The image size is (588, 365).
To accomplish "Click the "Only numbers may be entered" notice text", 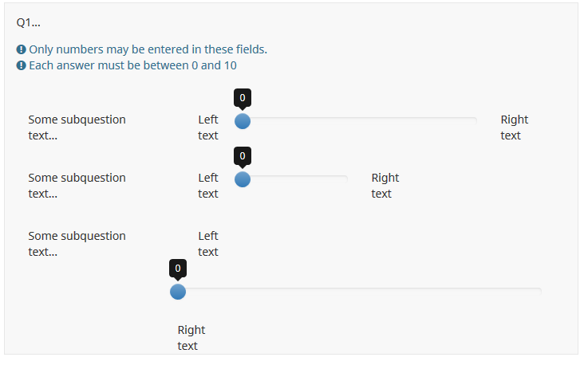I will (x=148, y=49).
